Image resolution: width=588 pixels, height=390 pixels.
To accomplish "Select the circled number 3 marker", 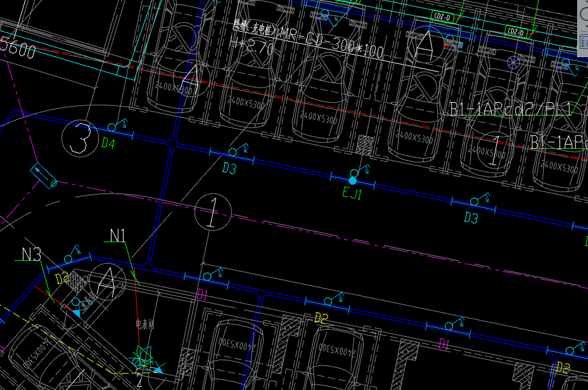I will pyautogui.click(x=80, y=138).
